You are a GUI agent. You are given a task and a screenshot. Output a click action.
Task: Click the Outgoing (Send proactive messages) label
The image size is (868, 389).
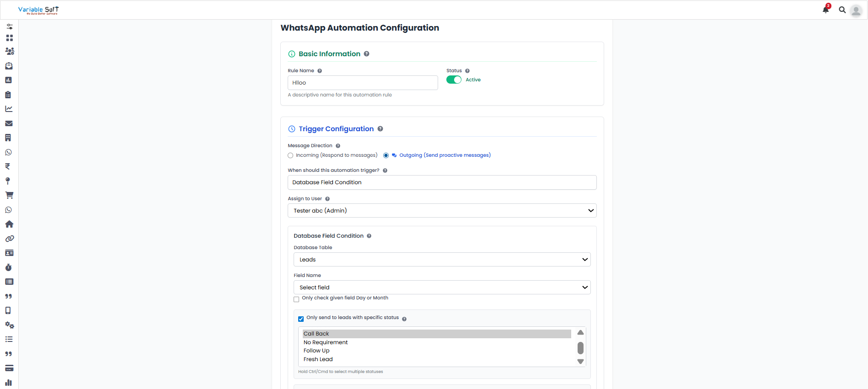[445, 155]
